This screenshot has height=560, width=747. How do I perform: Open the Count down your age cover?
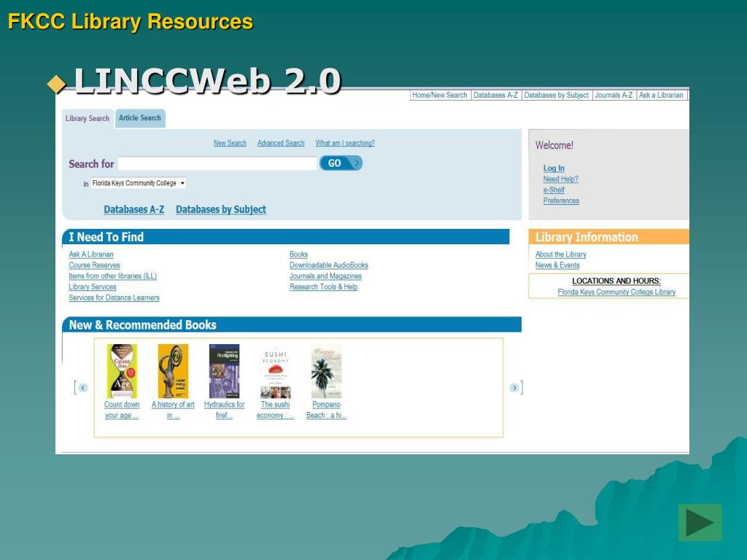tap(122, 371)
